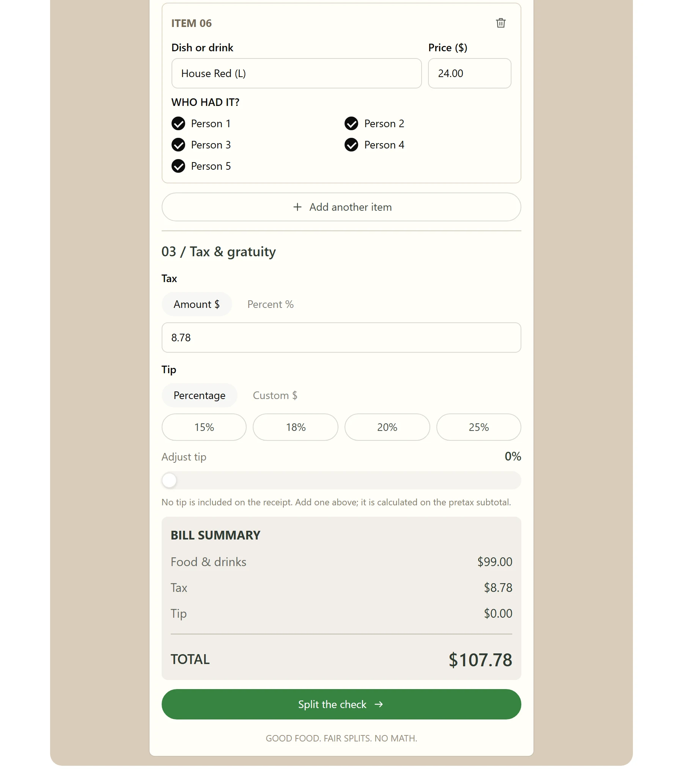Pick the 20% tip option

[387, 427]
